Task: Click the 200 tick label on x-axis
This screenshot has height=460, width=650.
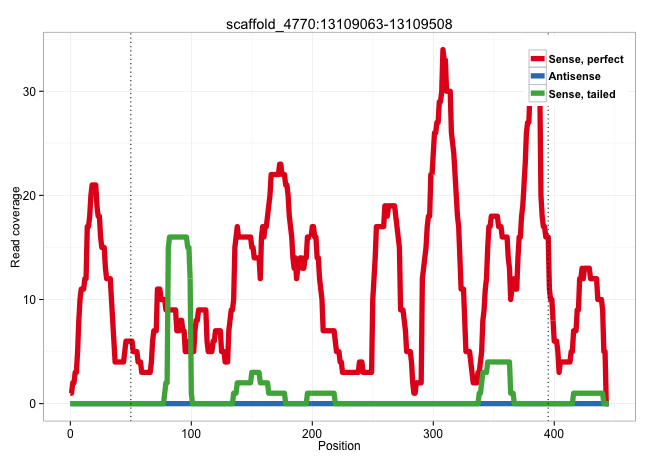Action: [312, 431]
